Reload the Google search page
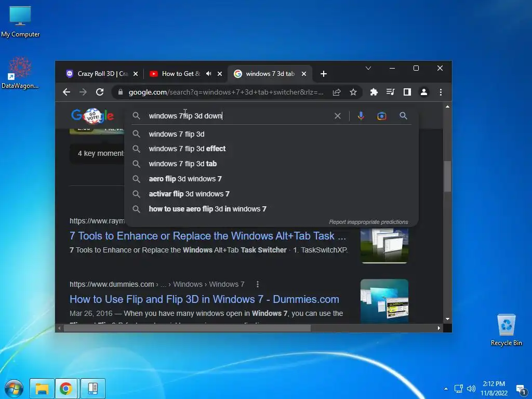Screen dimensions: 532x399 (x=100, y=92)
